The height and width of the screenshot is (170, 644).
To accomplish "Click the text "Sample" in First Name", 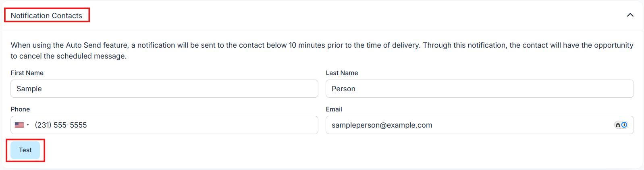I will pyautogui.click(x=29, y=89).
